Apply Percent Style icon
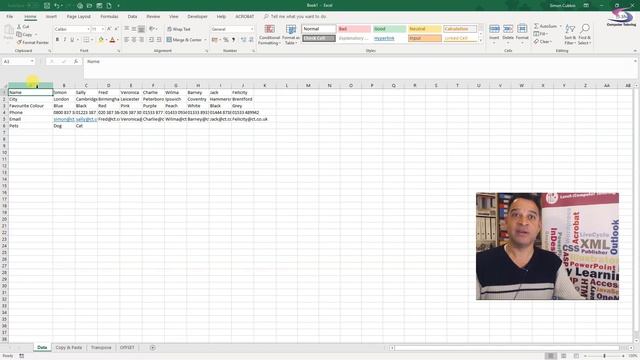The width and height of the screenshot is (640, 360). point(226,40)
